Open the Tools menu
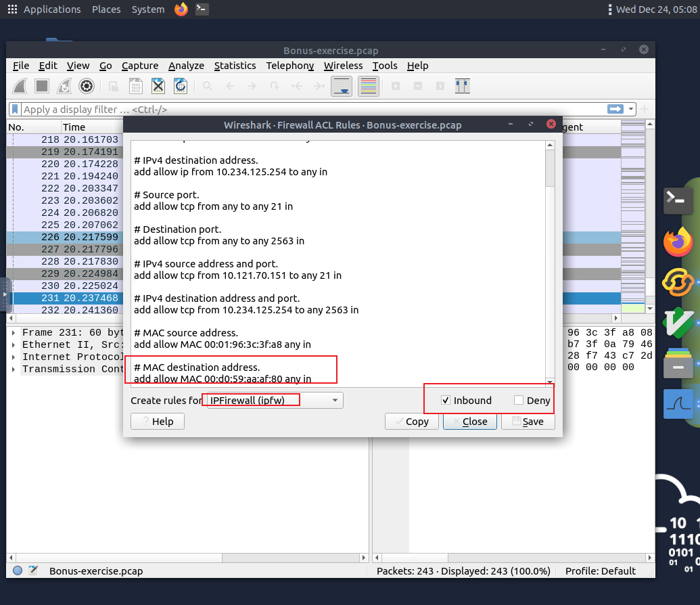700x605 pixels. click(385, 66)
